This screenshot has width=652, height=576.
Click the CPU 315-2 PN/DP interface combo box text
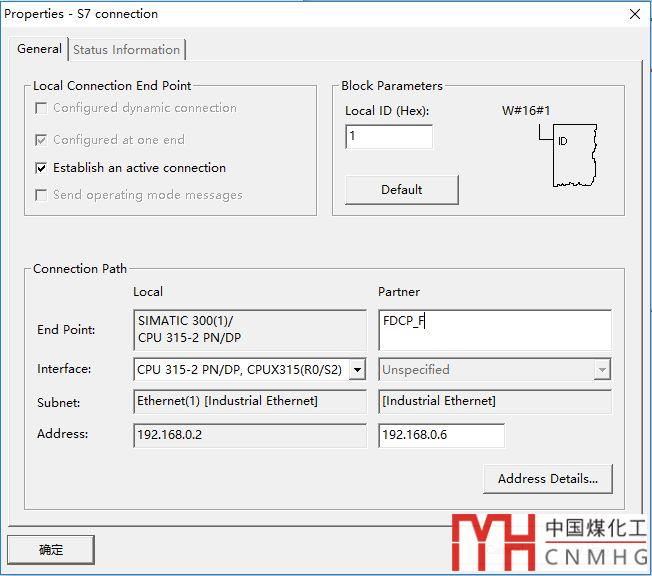240,369
